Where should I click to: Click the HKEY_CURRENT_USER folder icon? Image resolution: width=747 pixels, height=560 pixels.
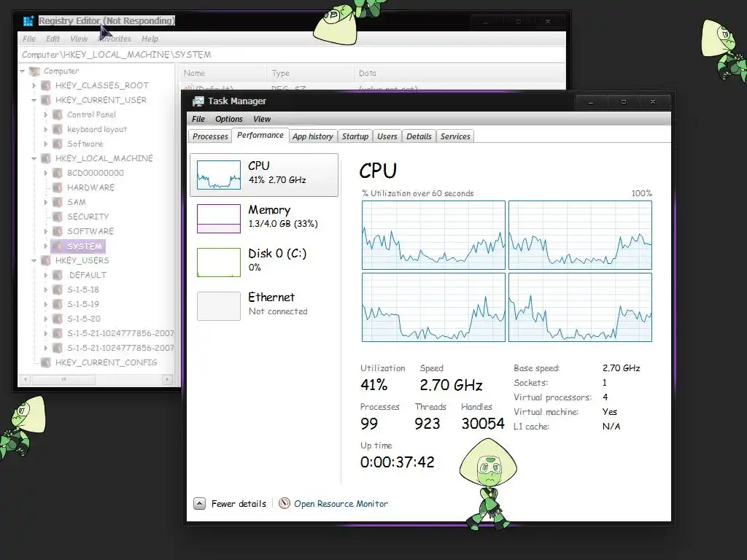tap(46, 100)
